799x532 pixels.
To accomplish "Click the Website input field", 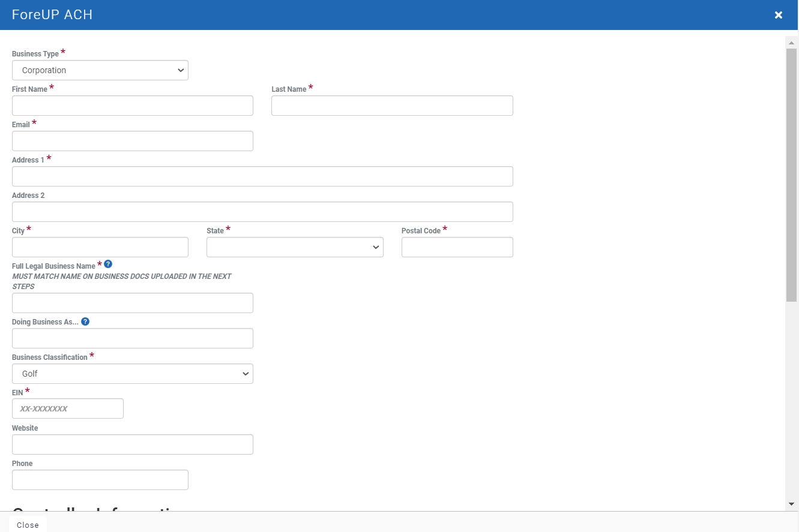I will click(133, 444).
